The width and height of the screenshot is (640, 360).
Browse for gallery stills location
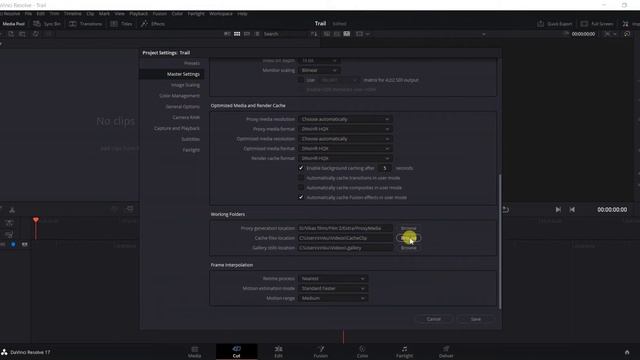(408, 248)
